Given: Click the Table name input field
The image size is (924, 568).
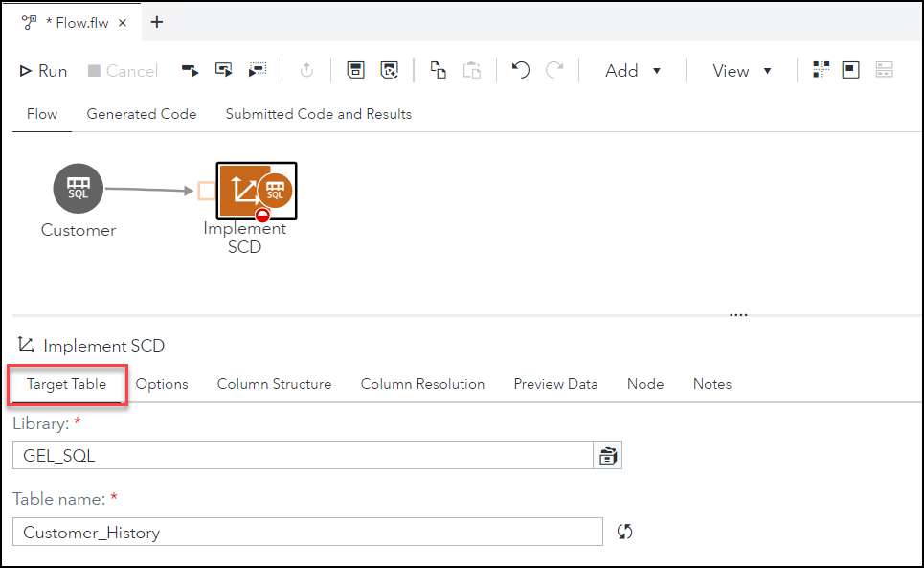Looking at the screenshot, I should (x=307, y=532).
